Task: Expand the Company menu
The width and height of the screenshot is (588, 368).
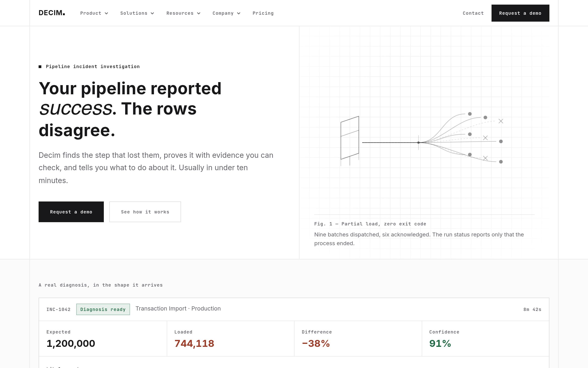Action: point(226,13)
